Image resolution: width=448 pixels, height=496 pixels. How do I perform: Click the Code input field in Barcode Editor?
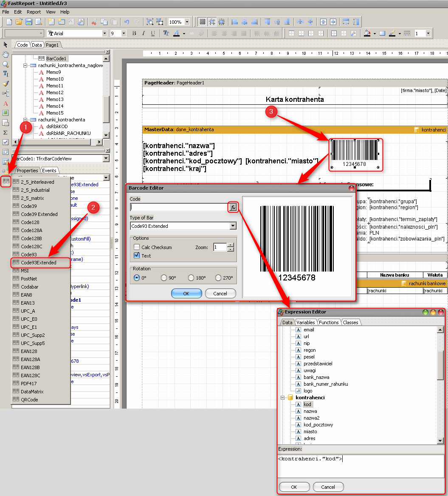(x=179, y=207)
